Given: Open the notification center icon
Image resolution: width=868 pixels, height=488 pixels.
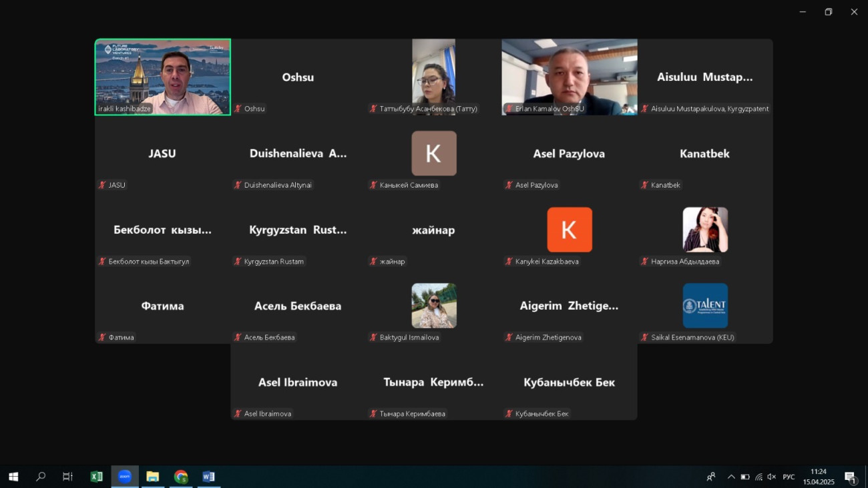Looking at the screenshot, I should 851,477.
